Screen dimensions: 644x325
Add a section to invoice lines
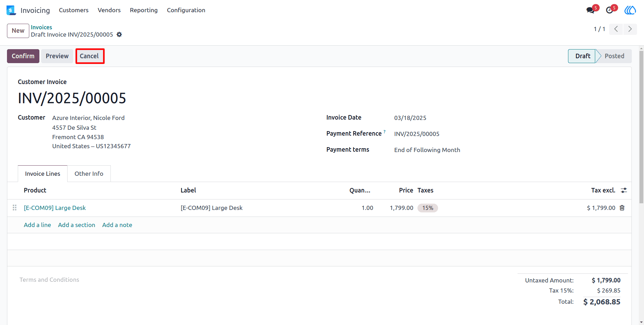point(77,225)
